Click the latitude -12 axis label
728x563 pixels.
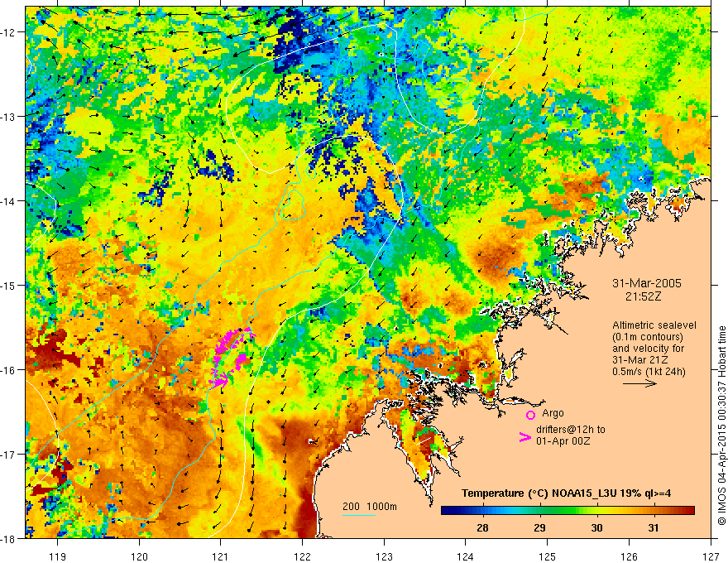(9, 32)
